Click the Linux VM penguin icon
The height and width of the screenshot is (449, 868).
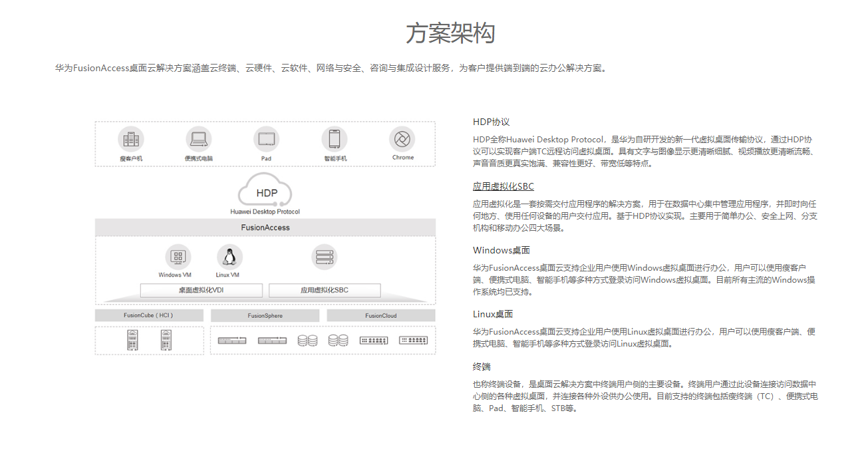click(229, 257)
